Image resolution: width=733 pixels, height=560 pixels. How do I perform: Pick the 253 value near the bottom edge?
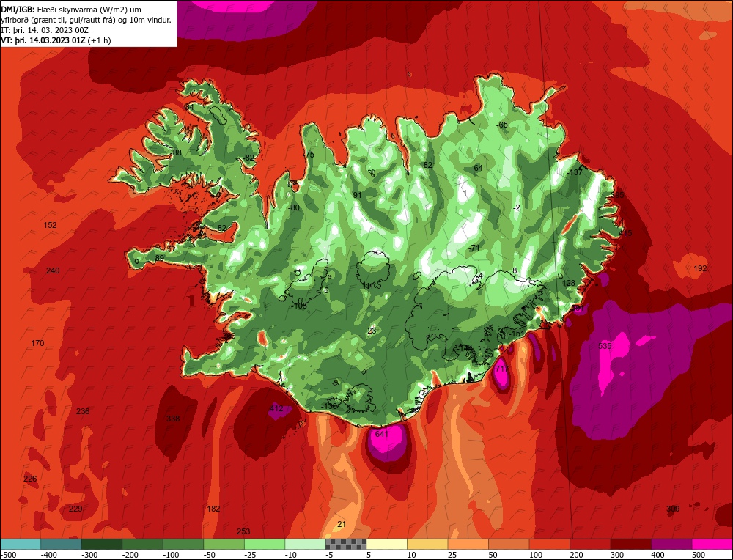pos(243,531)
